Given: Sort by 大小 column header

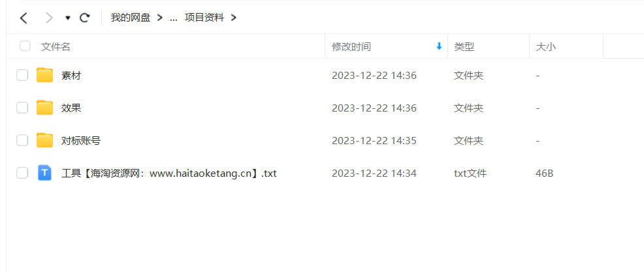Looking at the screenshot, I should tap(546, 47).
